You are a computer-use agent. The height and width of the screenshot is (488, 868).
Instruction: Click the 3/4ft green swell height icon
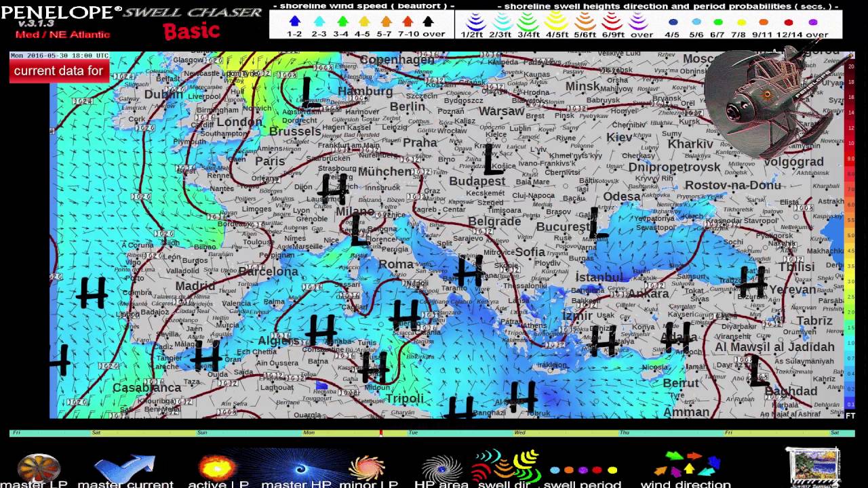click(528, 21)
